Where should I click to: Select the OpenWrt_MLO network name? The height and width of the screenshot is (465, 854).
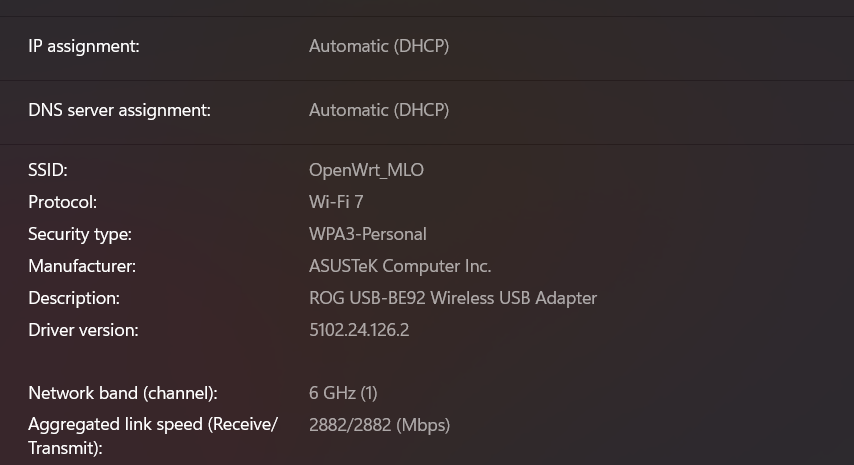point(366,170)
